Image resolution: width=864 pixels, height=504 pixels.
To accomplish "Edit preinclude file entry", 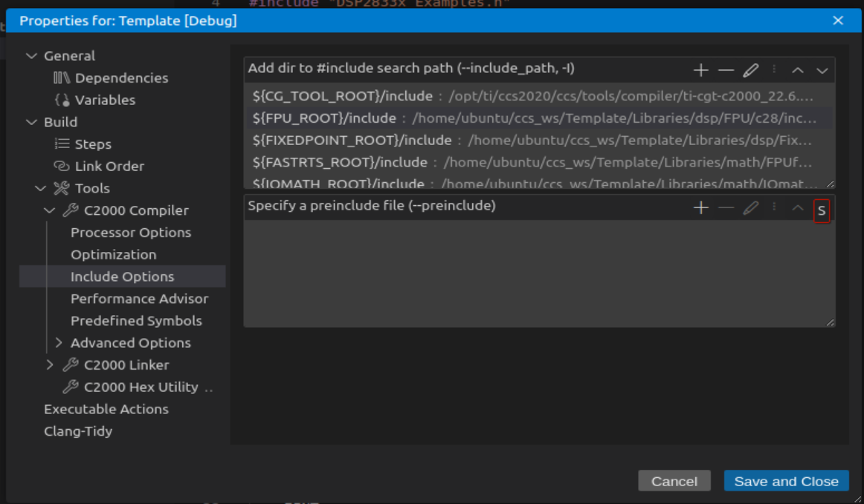I will click(x=750, y=207).
